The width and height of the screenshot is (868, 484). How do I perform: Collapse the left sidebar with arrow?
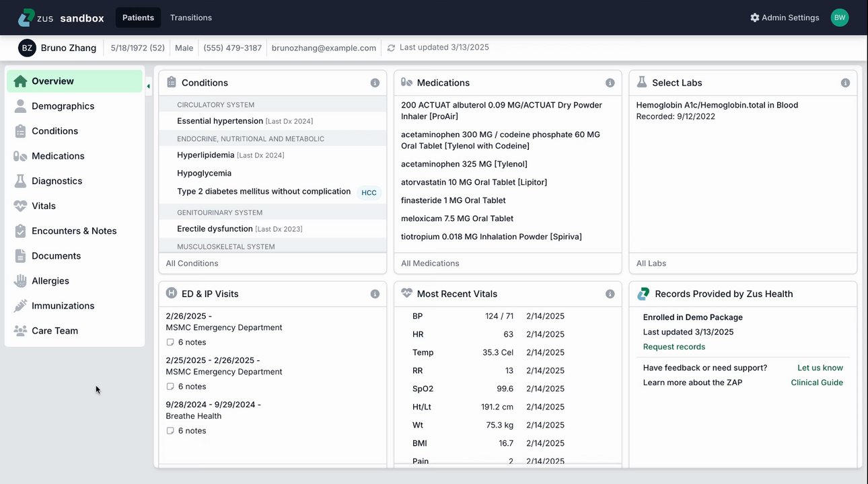149,86
